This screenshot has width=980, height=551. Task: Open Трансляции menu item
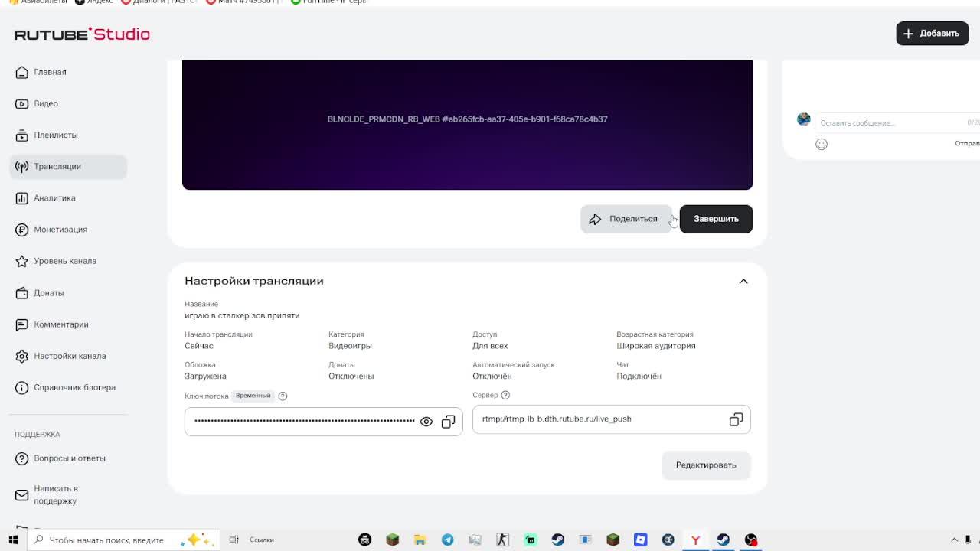68,166
